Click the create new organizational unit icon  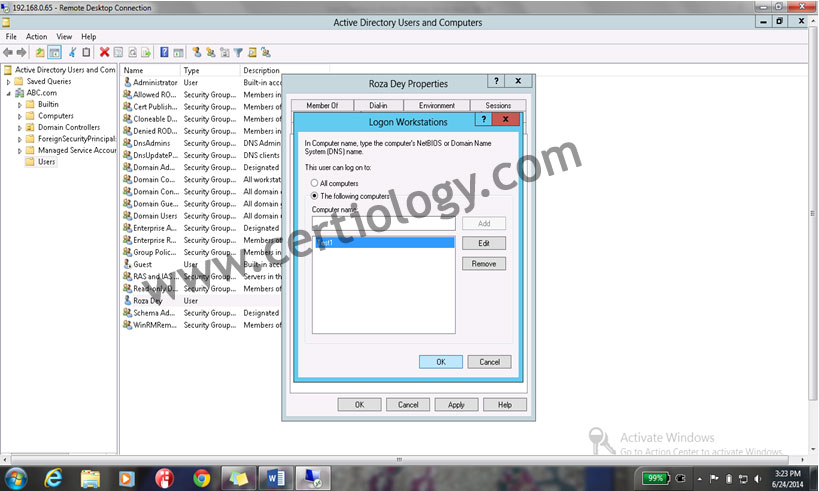tap(225, 52)
